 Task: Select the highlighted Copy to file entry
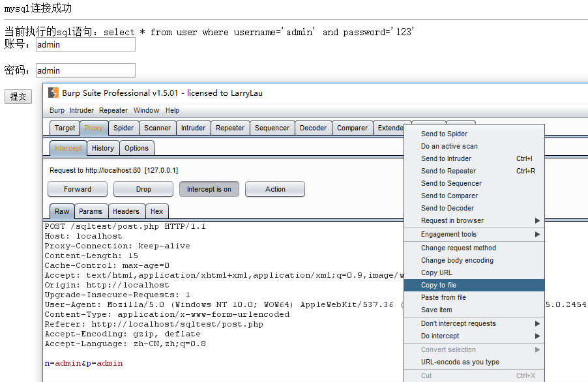474,285
